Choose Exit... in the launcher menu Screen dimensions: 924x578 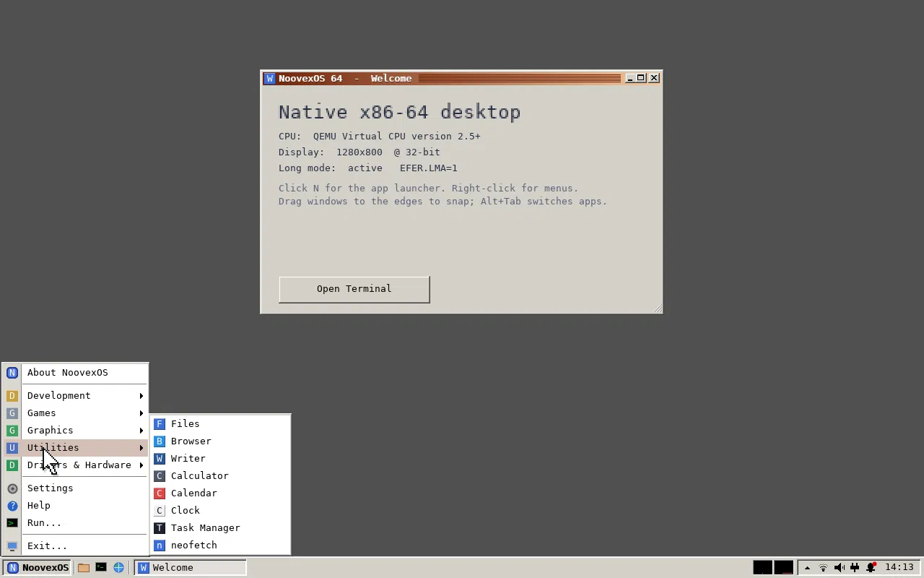[x=76, y=546]
